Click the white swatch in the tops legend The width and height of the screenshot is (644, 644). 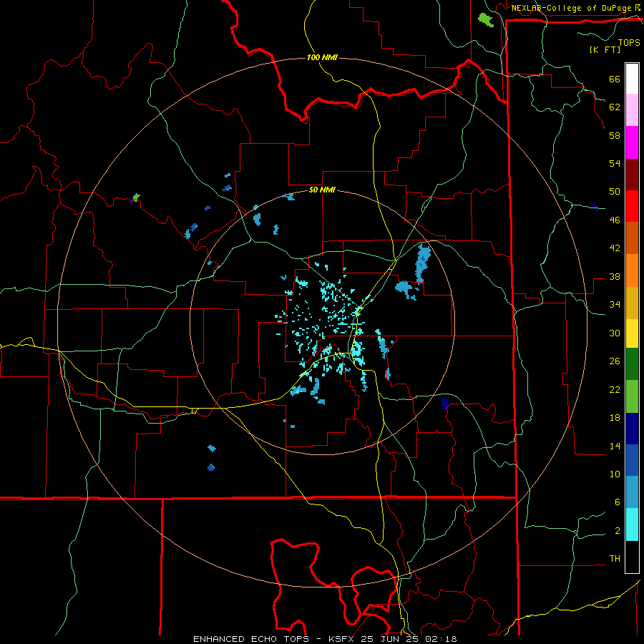pyautogui.click(x=632, y=79)
